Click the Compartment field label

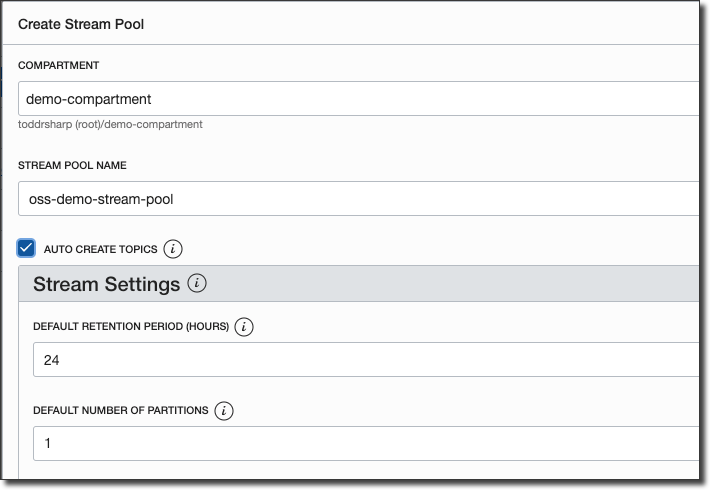59,65
